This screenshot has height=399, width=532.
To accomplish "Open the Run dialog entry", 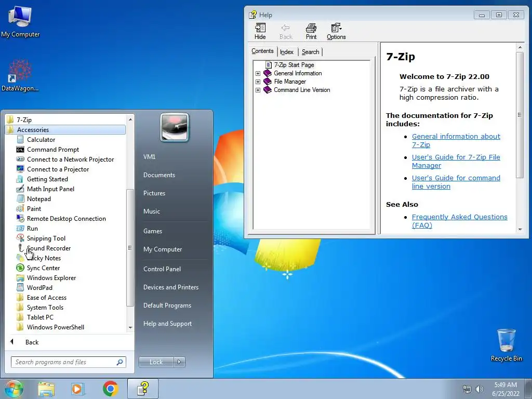I will click(32, 229).
